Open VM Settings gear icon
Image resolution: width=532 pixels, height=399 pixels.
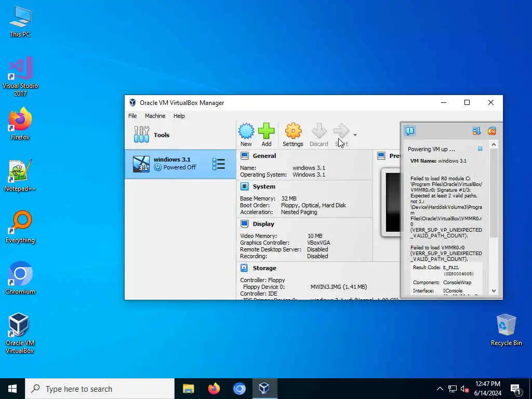293,135
